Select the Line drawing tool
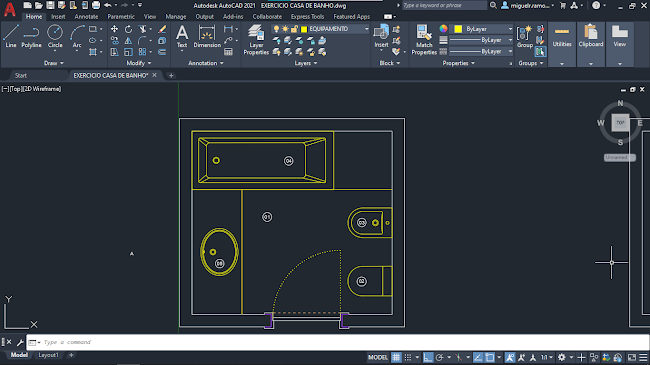This screenshot has width=650, height=365. tap(11, 36)
